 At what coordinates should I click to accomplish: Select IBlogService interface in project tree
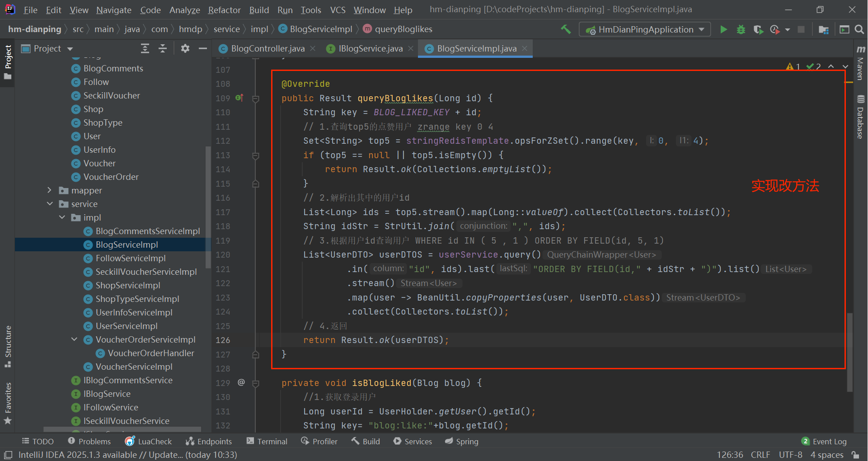click(107, 394)
